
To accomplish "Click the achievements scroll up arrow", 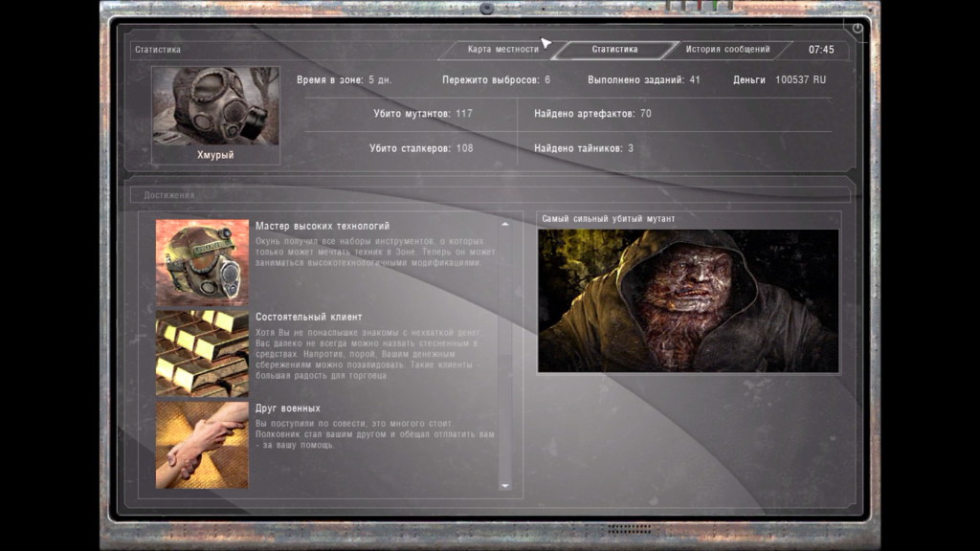I will click(505, 224).
